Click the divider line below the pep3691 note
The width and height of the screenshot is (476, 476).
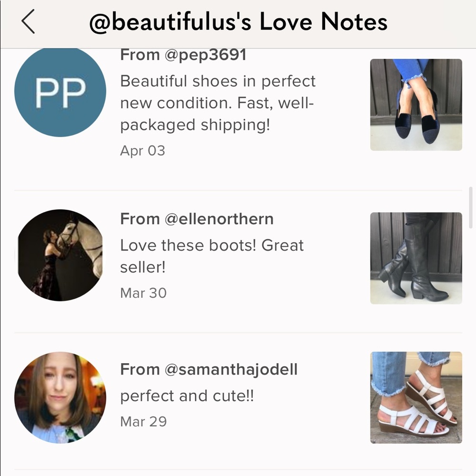click(x=238, y=190)
